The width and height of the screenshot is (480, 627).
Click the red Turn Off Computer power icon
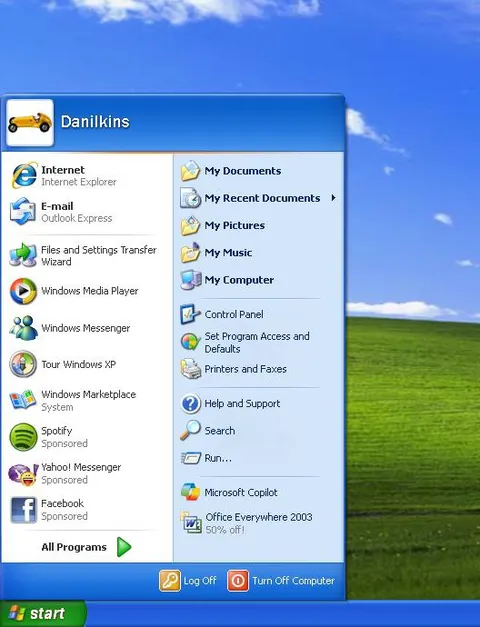(238, 581)
